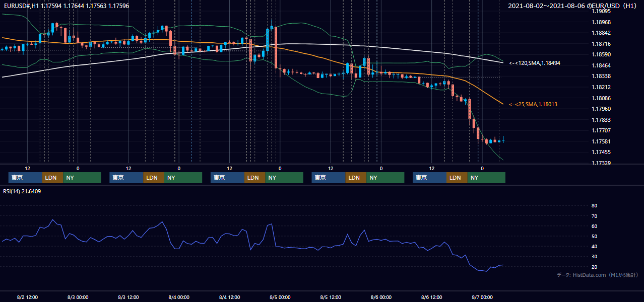Click price axis value 1.18086
This screenshot has height=302, width=644.
tap(601, 98)
